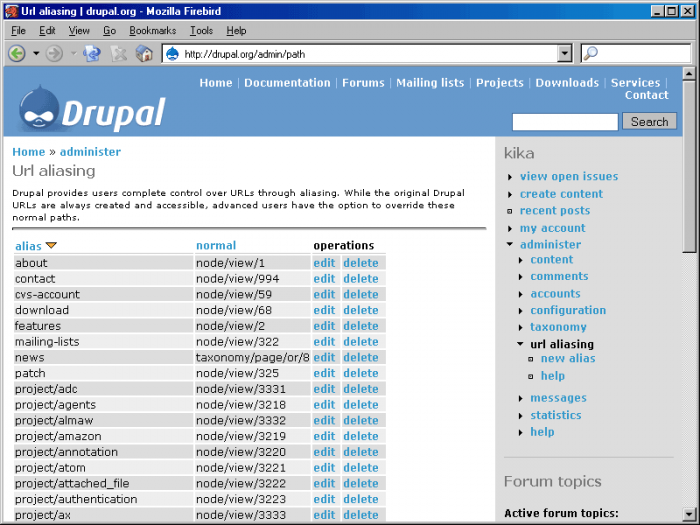Open the File menu
The width and height of the screenshot is (700, 525).
click(x=18, y=31)
